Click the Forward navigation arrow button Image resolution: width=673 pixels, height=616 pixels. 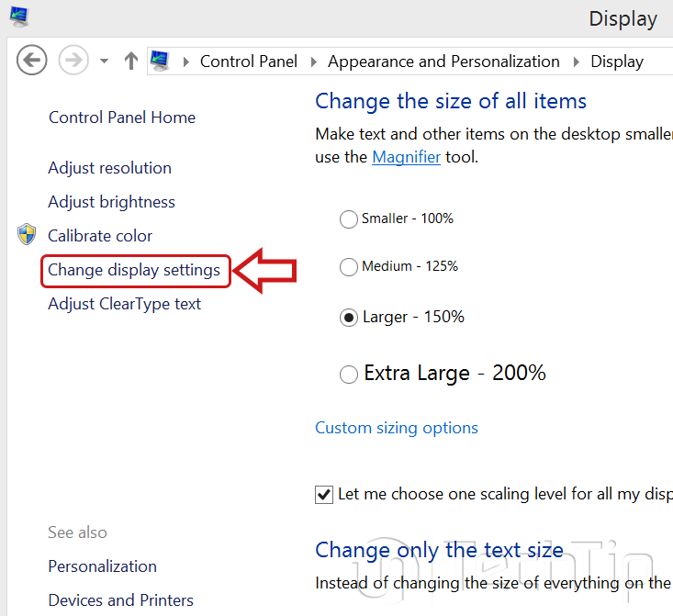(73, 61)
